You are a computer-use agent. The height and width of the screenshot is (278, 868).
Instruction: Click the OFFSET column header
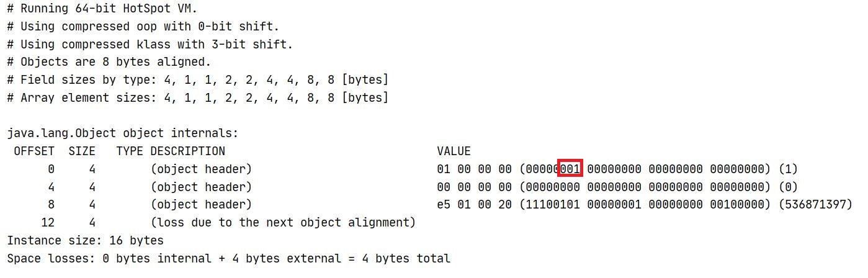[34, 151]
